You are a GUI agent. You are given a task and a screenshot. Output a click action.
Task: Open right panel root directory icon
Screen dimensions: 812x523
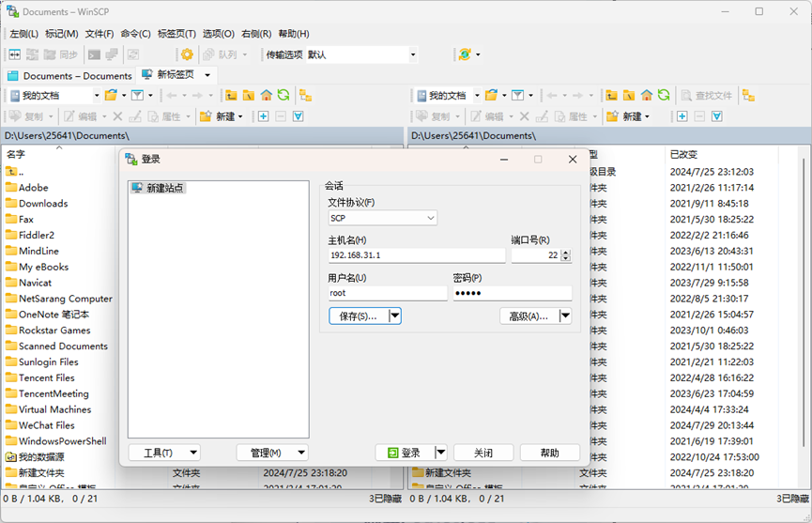click(x=628, y=95)
